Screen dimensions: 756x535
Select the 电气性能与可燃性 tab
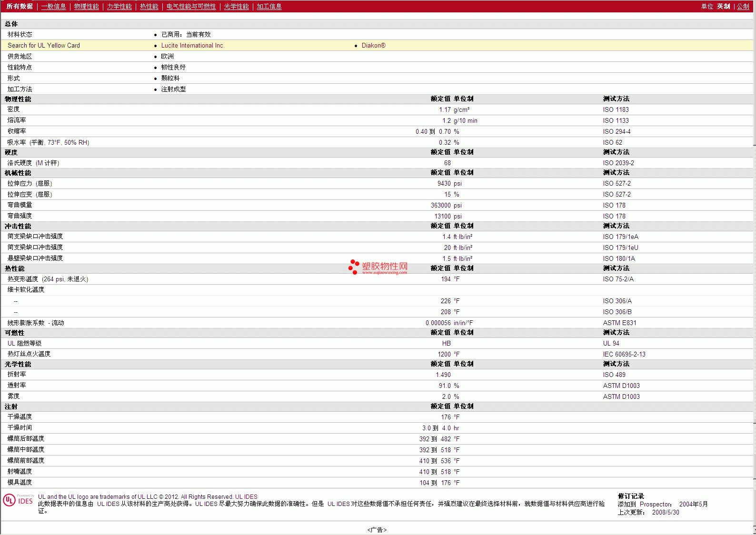click(x=191, y=6)
